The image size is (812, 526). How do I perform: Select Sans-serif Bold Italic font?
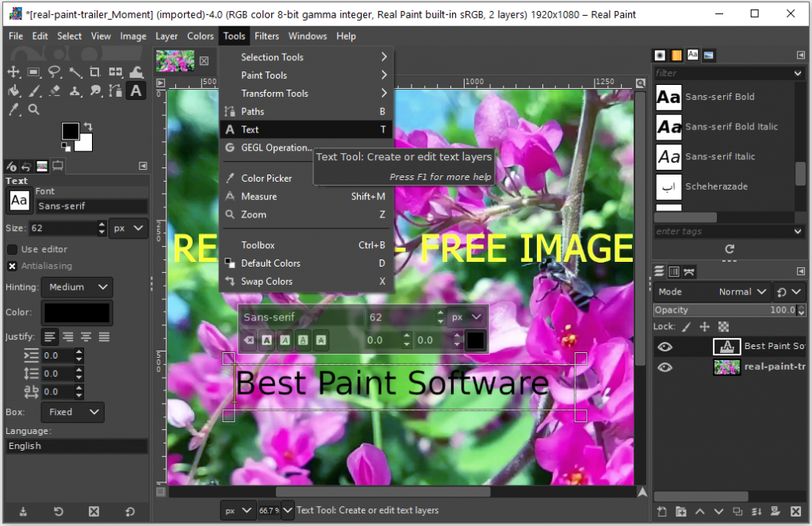click(x=723, y=127)
